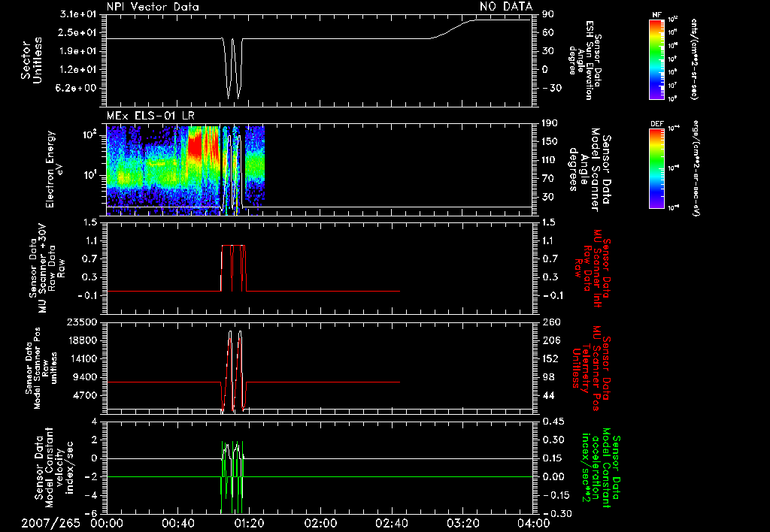Click the 44 telemetry tick label
770x532 pixels.
coord(548,395)
